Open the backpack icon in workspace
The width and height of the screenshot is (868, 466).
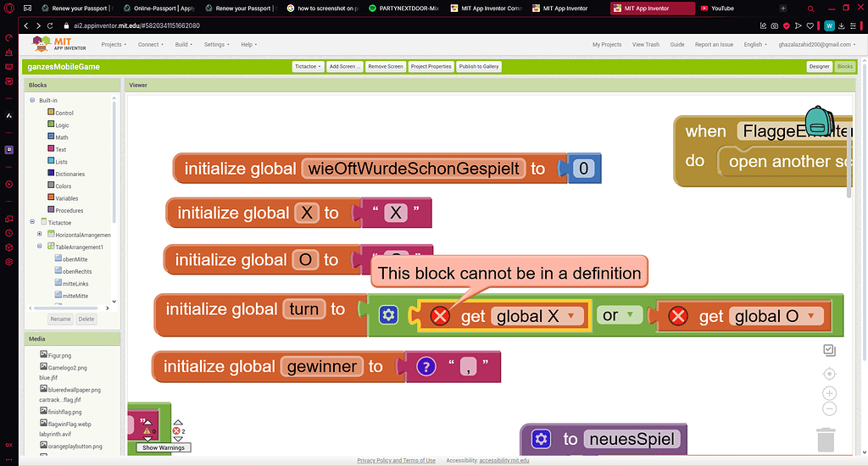(818, 123)
